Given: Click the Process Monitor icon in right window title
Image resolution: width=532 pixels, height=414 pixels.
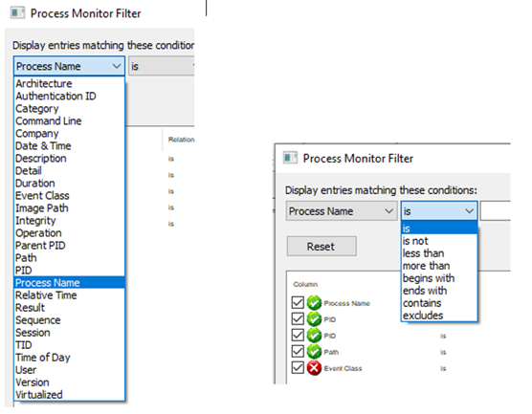Looking at the screenshot, I should [290, 158].
